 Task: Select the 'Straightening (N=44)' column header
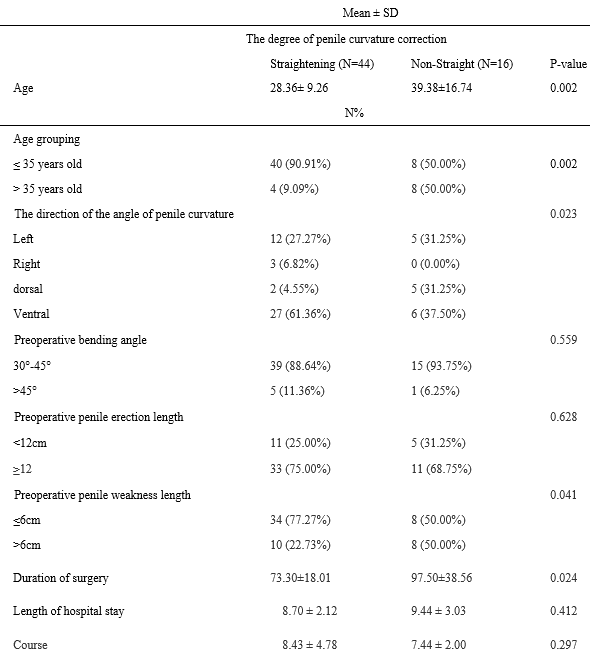(322, 64)
